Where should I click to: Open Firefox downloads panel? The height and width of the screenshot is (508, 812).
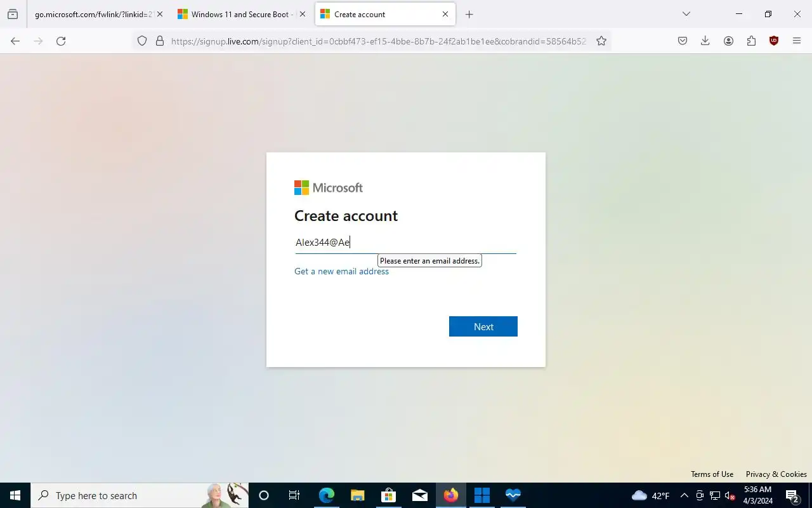(x=705, y=41)
